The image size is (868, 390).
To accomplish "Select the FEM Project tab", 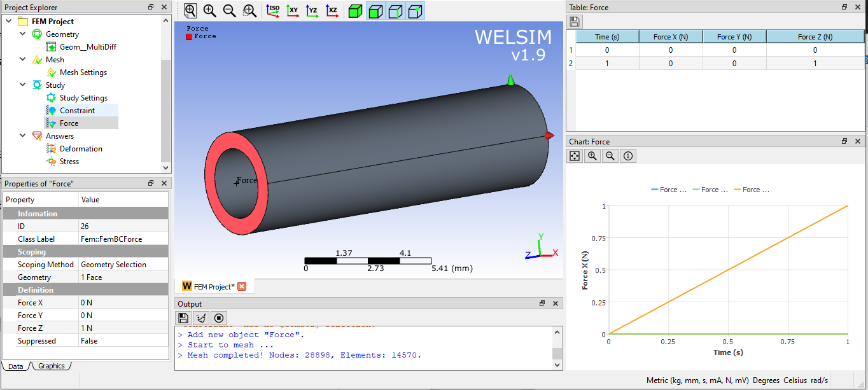I will tap(214, 286).
